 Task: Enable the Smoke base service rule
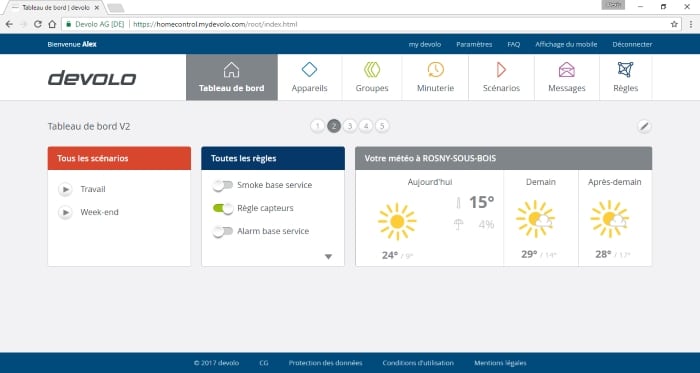coord(223,185)
